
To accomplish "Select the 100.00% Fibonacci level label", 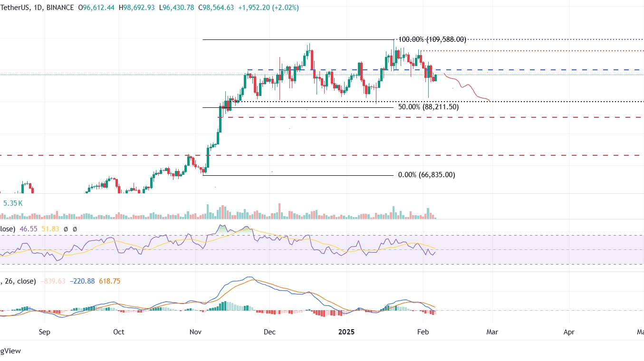I will pyautogui.click(x=431, y=40).
